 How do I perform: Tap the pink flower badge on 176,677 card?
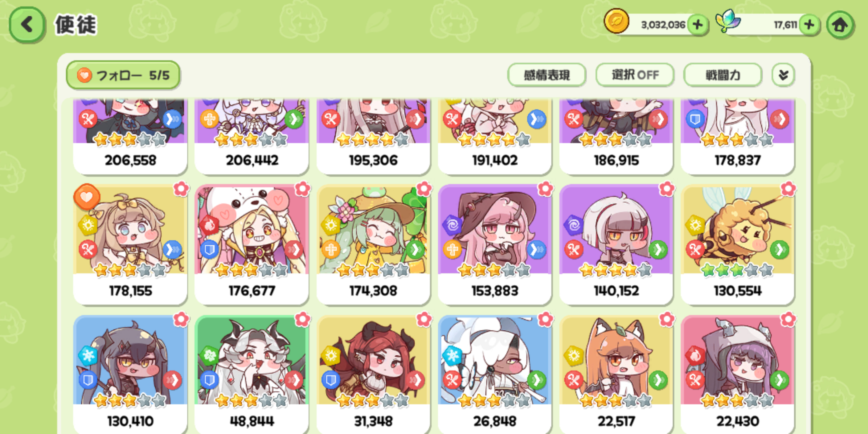[302, 189]
